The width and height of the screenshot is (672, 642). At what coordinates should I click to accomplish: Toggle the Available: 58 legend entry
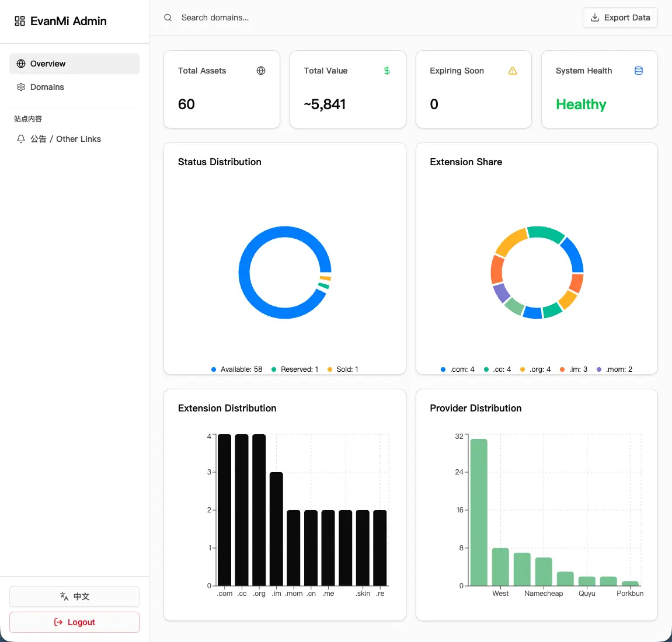coord(237,369)
